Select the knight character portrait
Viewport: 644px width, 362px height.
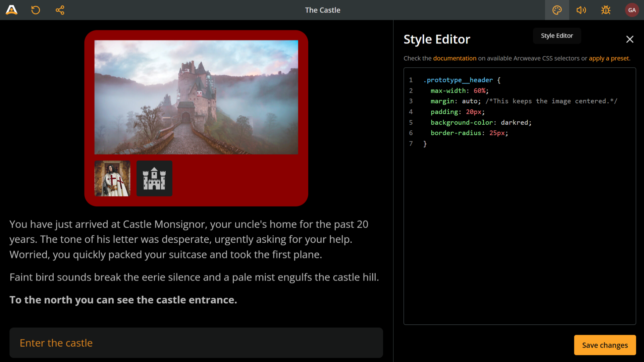(x=112, y=178)
